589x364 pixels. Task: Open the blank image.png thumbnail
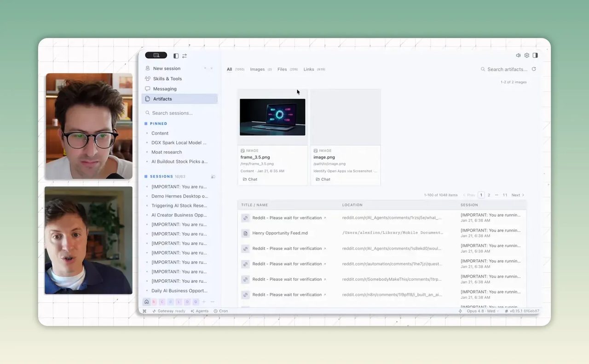click(x=345, y=117)
